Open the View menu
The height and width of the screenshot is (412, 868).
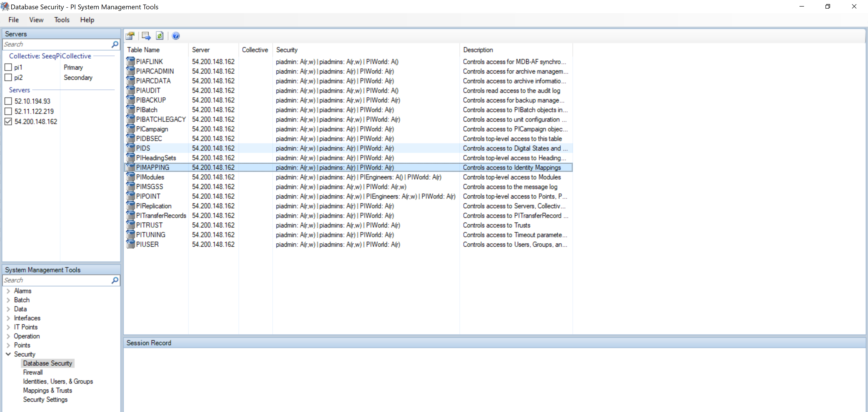36,20
